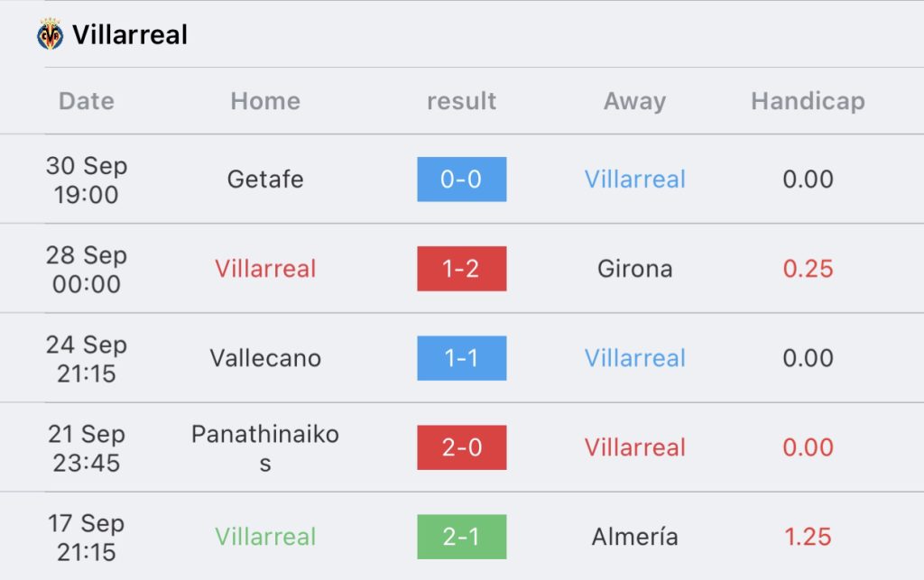This screenshot has width=924, height=580.
Task: Click the red 0.25 handicap value
Action: (x=808, y=269)
